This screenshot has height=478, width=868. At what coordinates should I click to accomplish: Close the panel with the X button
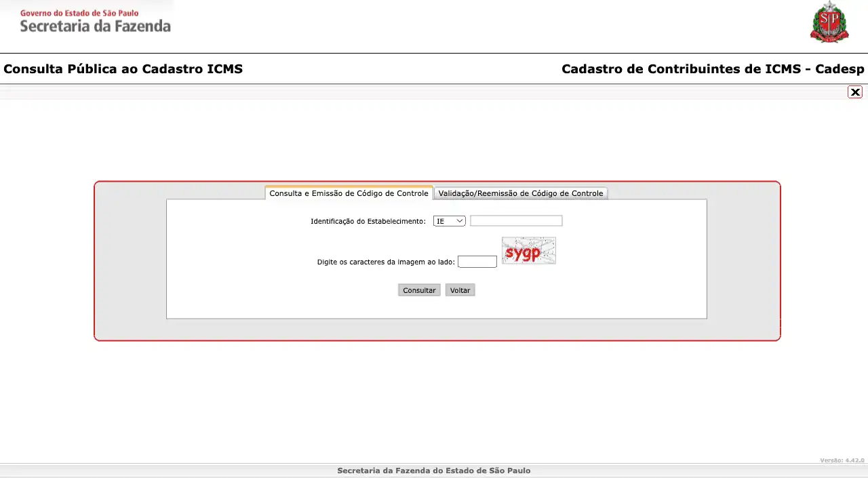[855, 92]
